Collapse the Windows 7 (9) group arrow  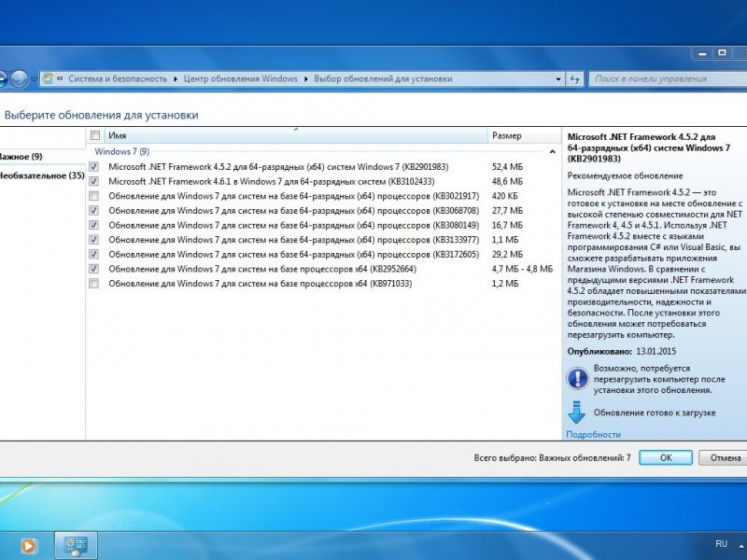pos(553,151)
